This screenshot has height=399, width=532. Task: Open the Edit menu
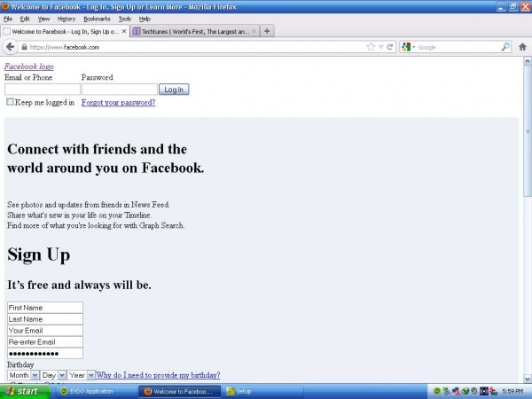coord(25,19)
